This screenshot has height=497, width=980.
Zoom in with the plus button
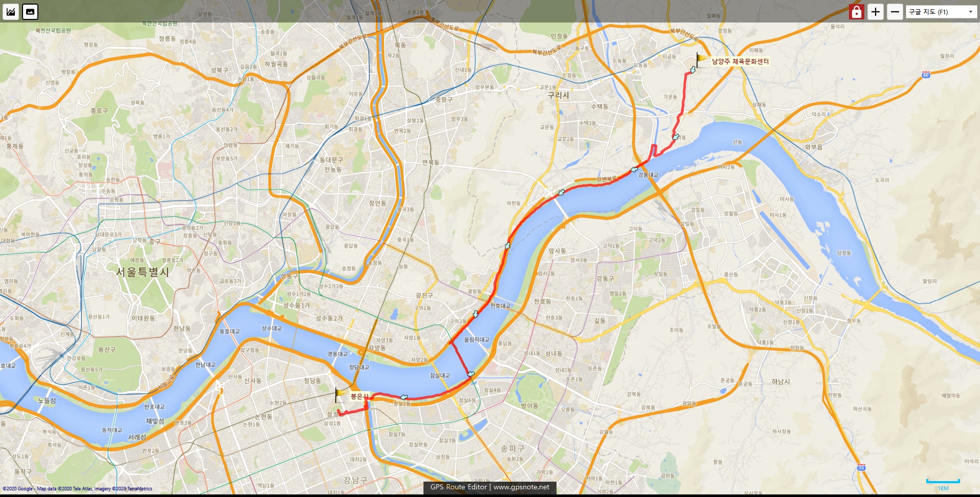point(876,11)
